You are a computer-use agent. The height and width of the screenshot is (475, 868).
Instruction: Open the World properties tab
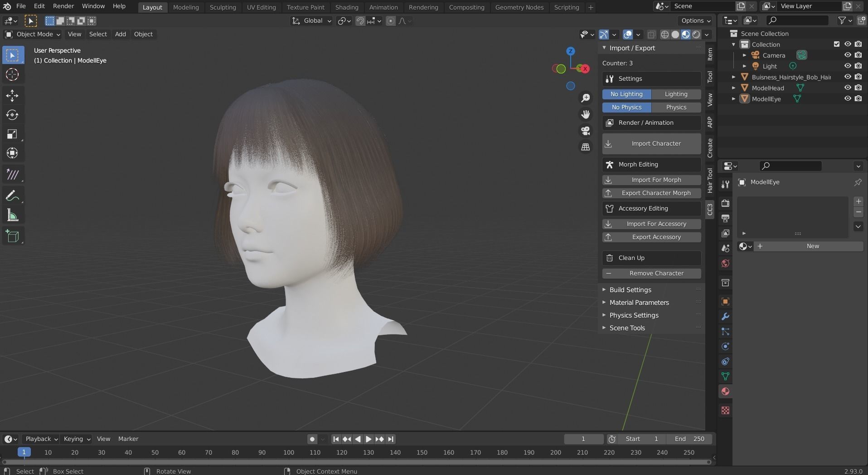click(725, 264)
